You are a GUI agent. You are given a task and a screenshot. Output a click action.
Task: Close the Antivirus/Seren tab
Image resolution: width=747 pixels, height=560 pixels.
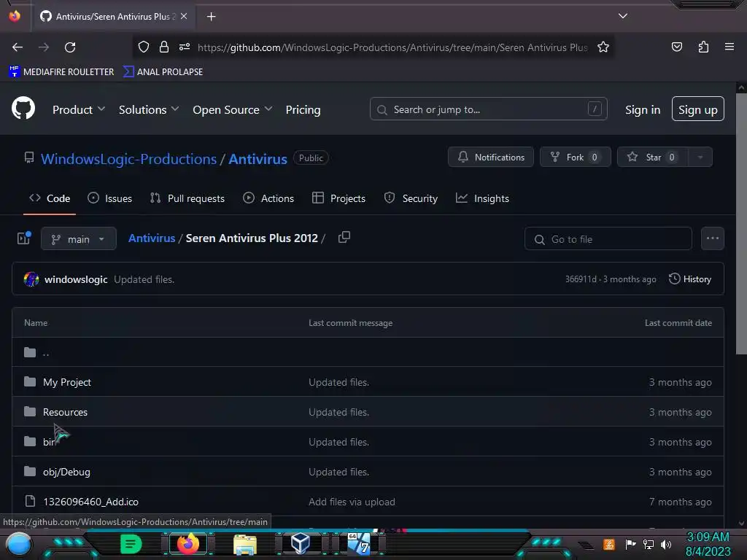[184, 16]
